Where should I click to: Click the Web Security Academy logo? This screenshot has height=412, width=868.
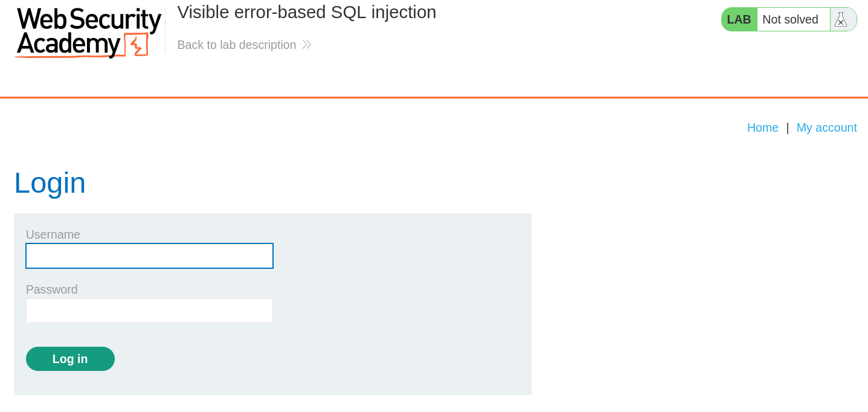tap(88, 33)
